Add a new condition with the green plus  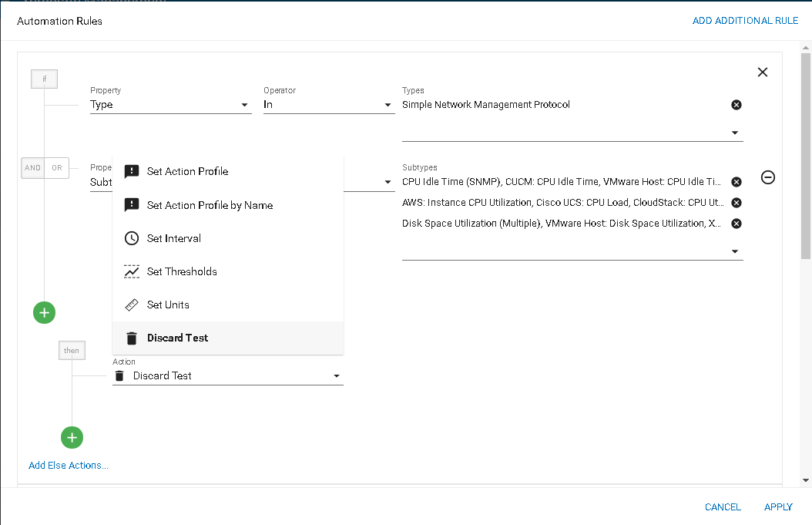click(45, 312)
